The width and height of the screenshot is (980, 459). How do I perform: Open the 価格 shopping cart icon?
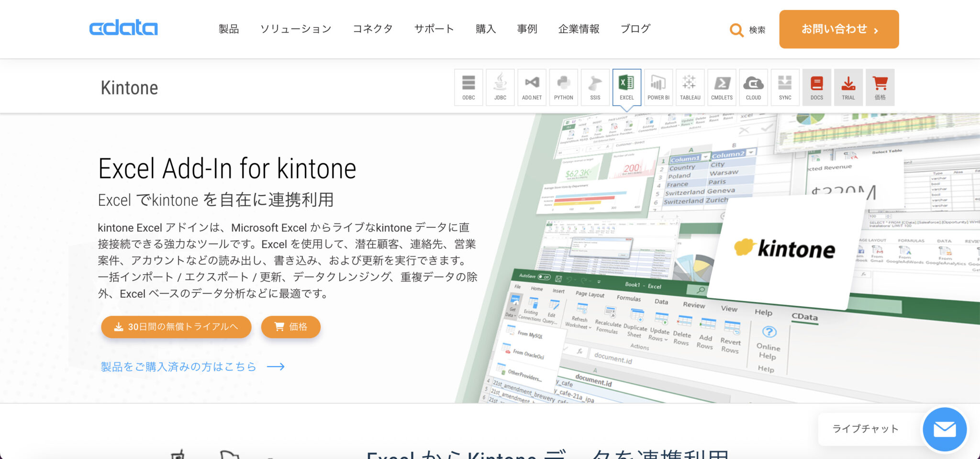point(880,87)
